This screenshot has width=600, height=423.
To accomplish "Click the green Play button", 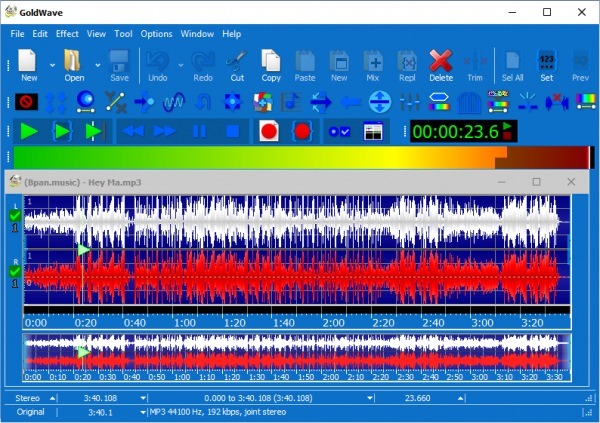I will click(28, 131).
